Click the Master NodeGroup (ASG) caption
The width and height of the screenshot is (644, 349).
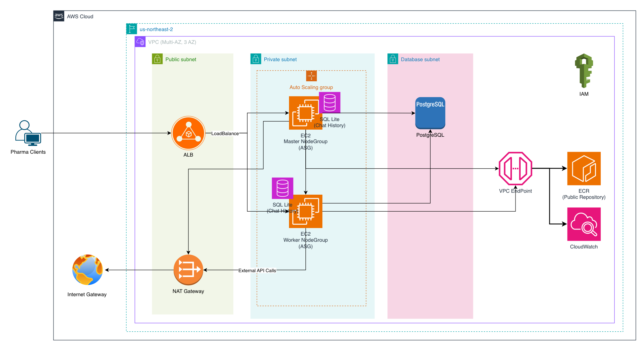306,142
